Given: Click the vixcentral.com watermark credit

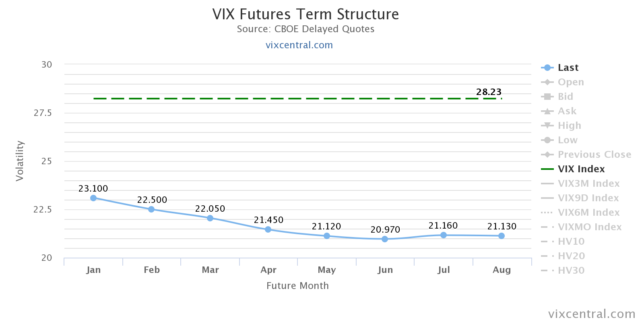Looking at the screenshot, I should click(592, 314).
